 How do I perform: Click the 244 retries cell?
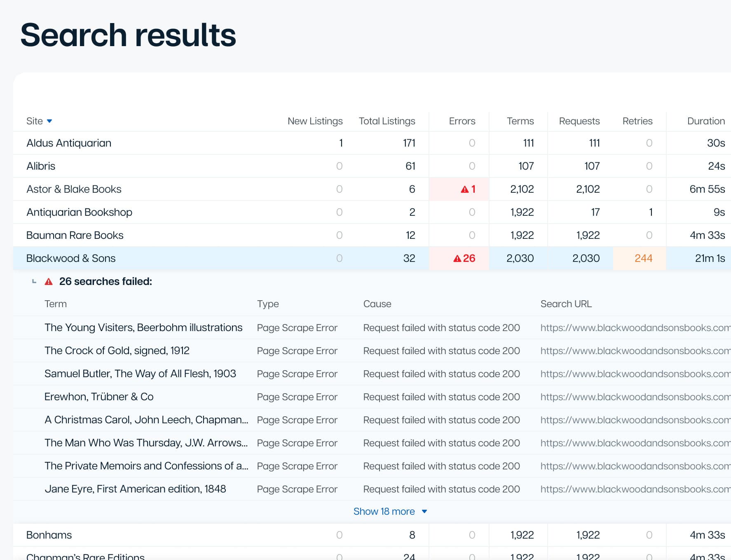[x=640, y=259]
